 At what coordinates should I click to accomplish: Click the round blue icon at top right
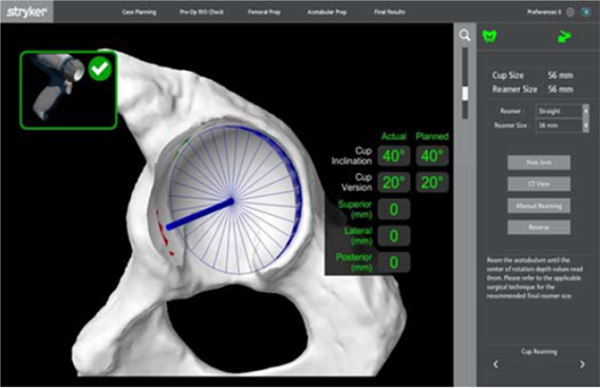click(x=586, y=12)
